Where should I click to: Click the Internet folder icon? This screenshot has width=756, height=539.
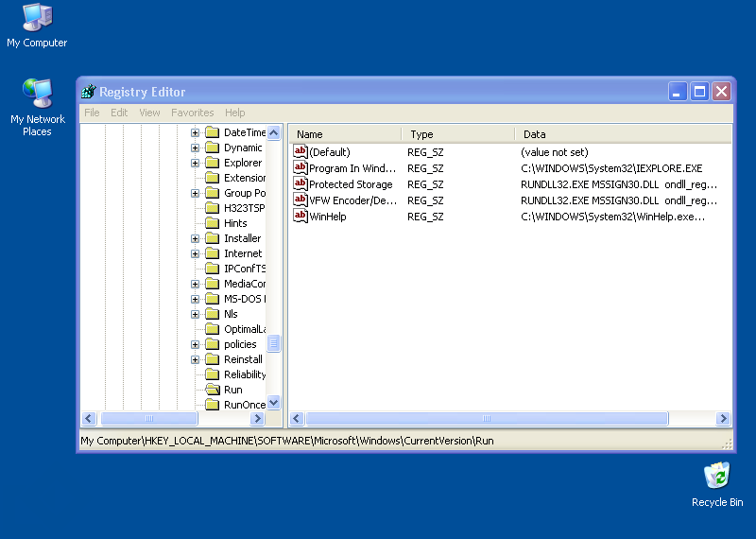pyautogui.click(x=212, y=253)
